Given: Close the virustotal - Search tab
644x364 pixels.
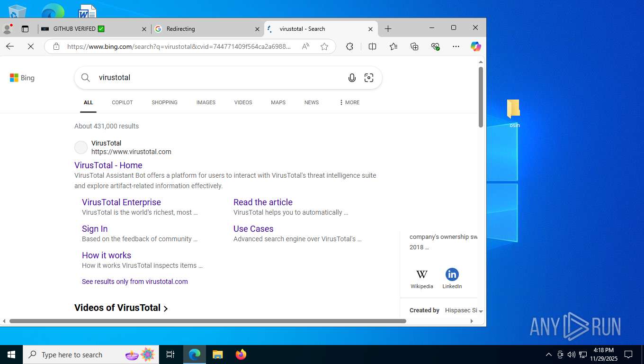Looking at the screenshot, I should pos(370,29).
